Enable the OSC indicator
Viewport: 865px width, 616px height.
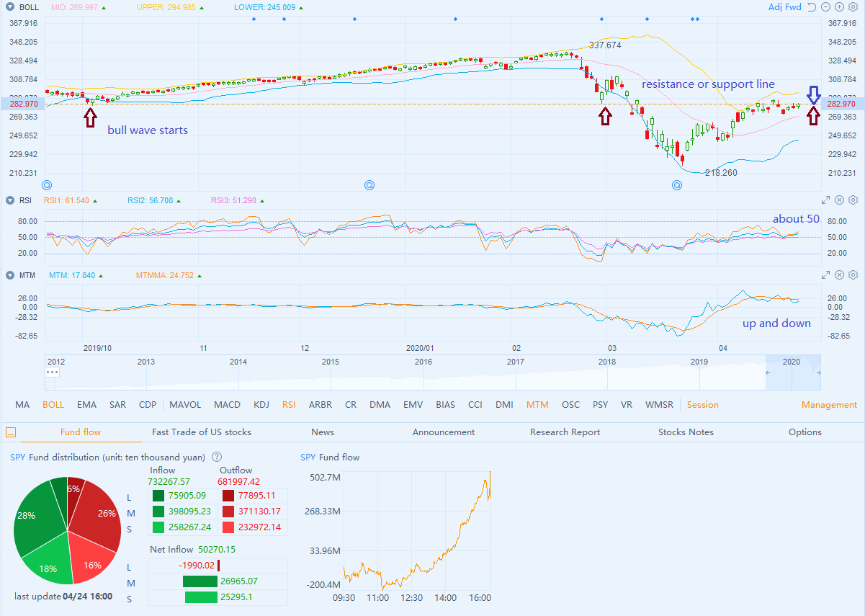click(x=570, y=405)
